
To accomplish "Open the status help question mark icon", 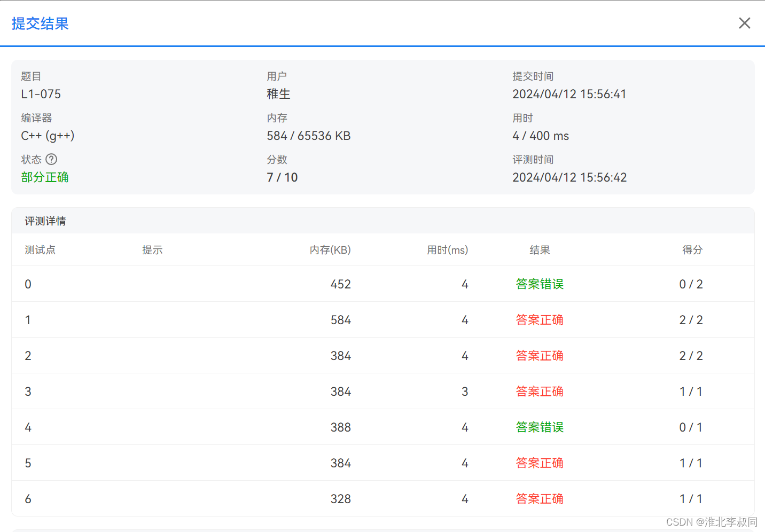I will 51,159.
